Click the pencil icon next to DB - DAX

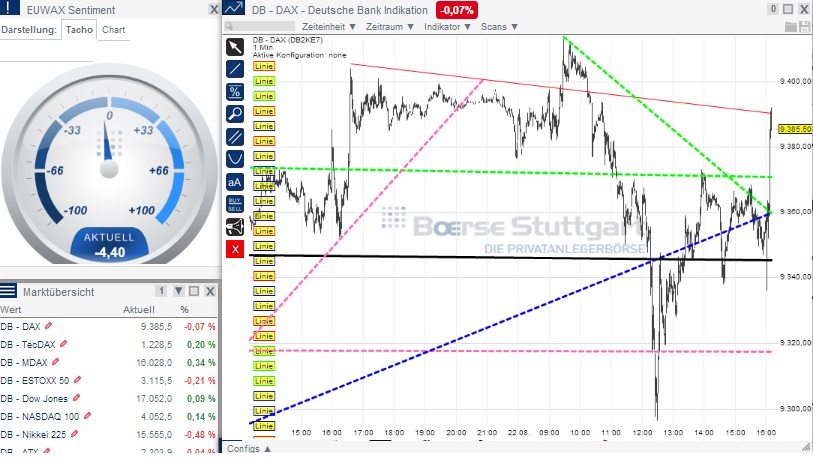click(x=49, y=326)
